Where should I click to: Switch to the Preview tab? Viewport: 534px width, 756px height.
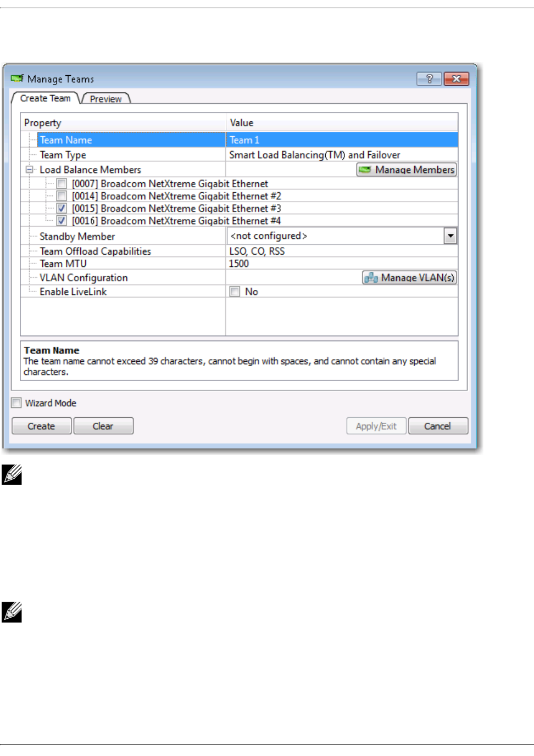point(105,99)
